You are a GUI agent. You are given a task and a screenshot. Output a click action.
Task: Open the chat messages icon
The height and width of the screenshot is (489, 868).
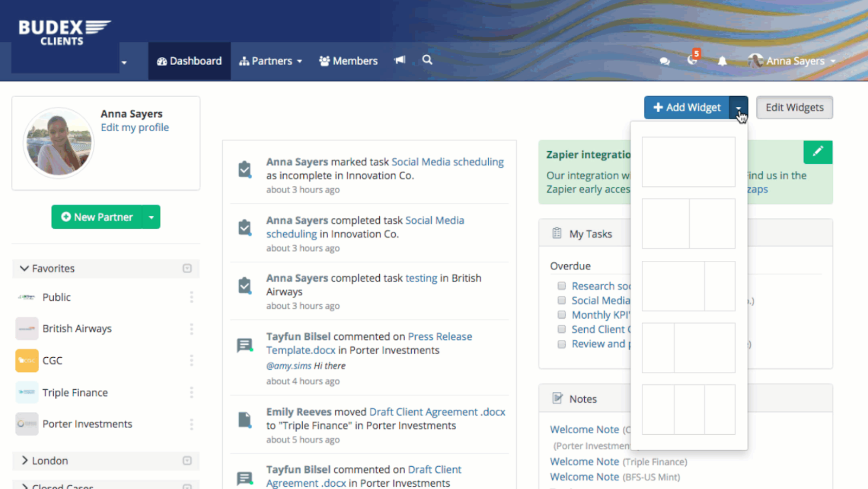pyautogui.click(x=665, y=61)
